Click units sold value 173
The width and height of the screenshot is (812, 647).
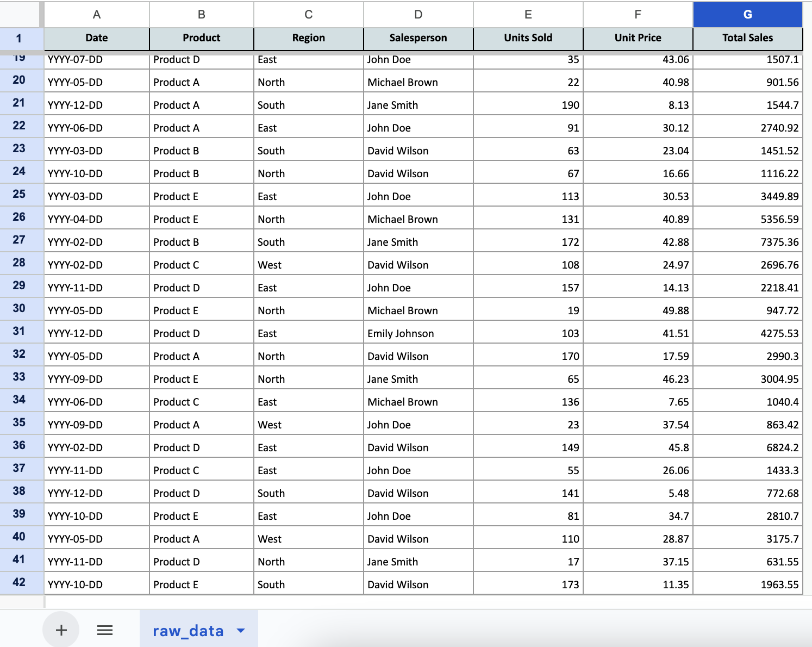click(x=528, y=584)
